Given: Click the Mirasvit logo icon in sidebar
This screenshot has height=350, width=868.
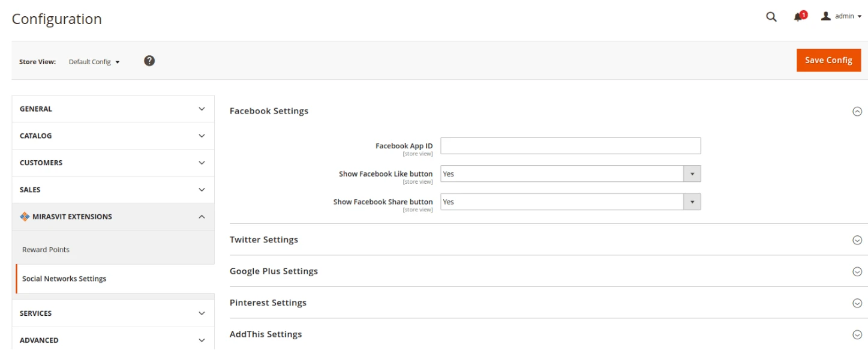Looking at the screenshot, I should click(x=25, y=217).
